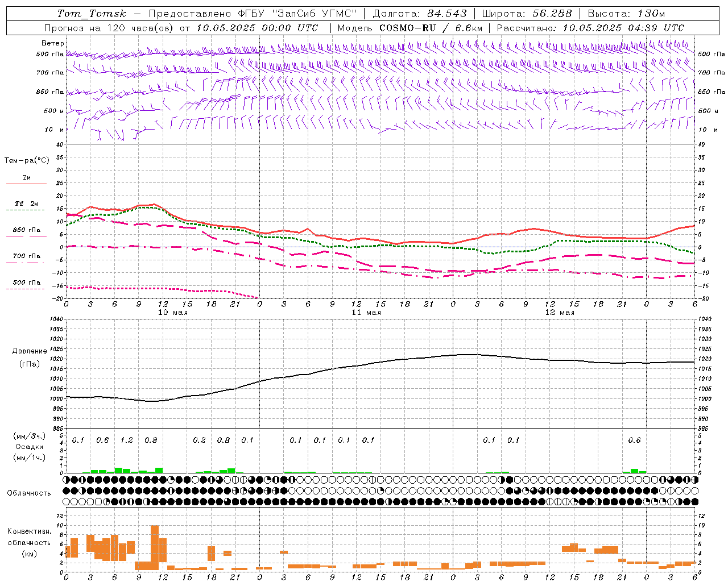This screenshot has width=728, height=582.
Task: Select the text Предоставлено ФГБУ "ЗапСиб УГМС"
Action: click(x=253, y=14)
